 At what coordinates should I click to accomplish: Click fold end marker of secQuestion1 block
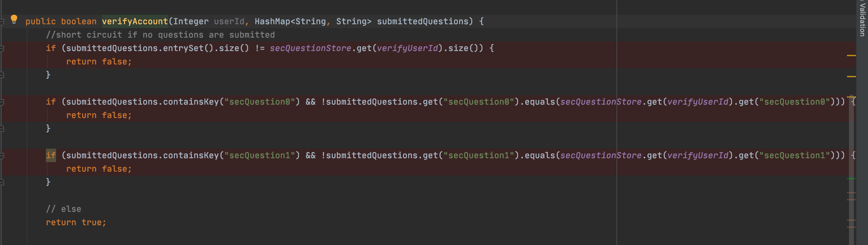[2, 182]
